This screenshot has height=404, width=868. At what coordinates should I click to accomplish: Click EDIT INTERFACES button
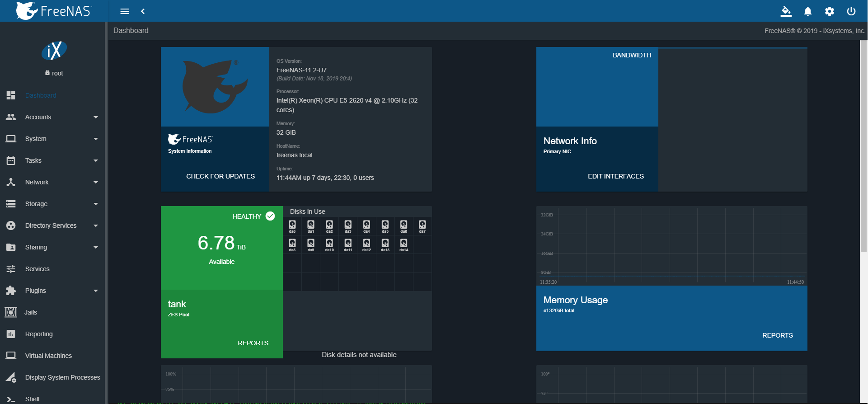[x=616, y=176]
